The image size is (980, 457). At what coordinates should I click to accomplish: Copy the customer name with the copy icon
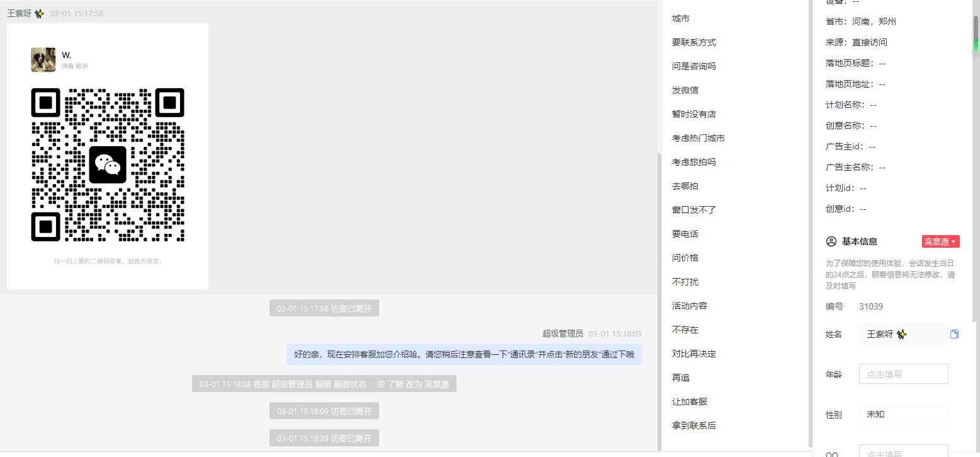click(x=954, y=334)
